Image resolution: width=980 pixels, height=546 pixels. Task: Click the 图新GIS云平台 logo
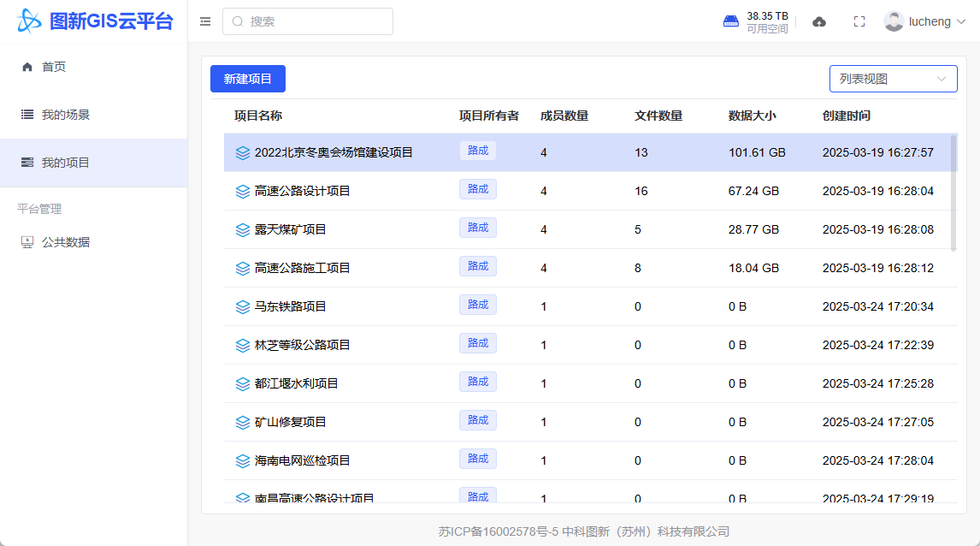[x=94, y=21]
